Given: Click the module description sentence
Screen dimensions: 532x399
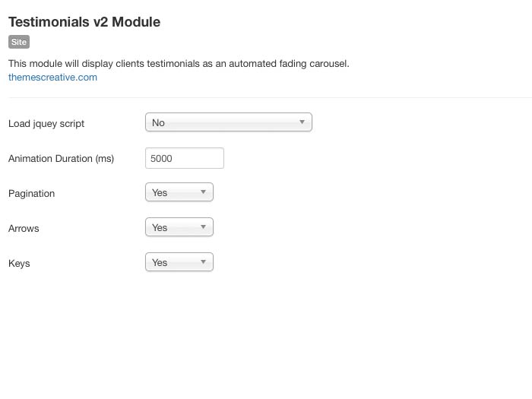Looking at the screenshot, I should point(179,64).
